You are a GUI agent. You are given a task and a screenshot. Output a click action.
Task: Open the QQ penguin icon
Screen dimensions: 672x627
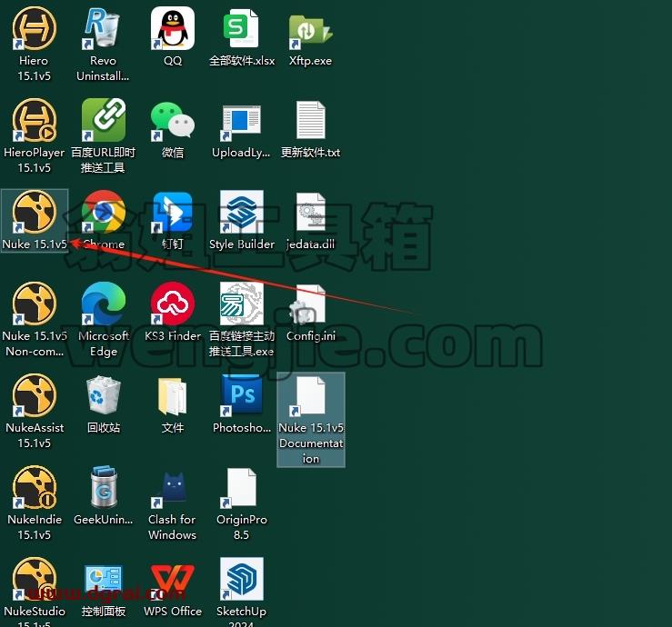tap(173, 28)
